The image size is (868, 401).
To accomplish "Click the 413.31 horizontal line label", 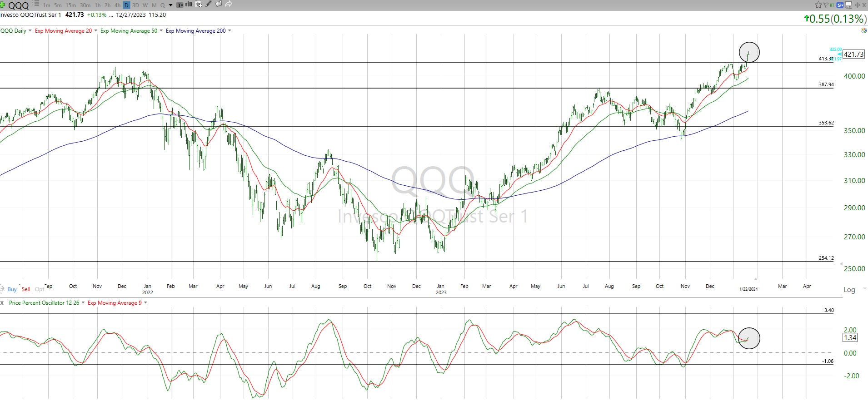I will click(x=826, y=59).
